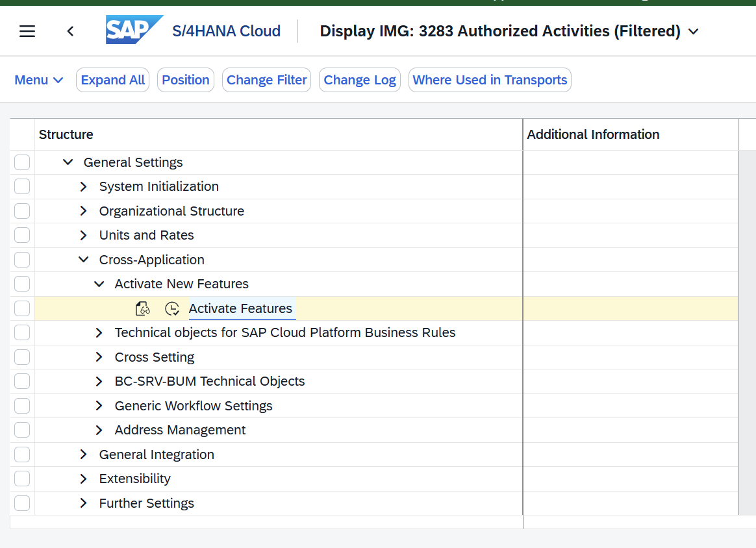Collapse the General Settings node

pos(68,162)
